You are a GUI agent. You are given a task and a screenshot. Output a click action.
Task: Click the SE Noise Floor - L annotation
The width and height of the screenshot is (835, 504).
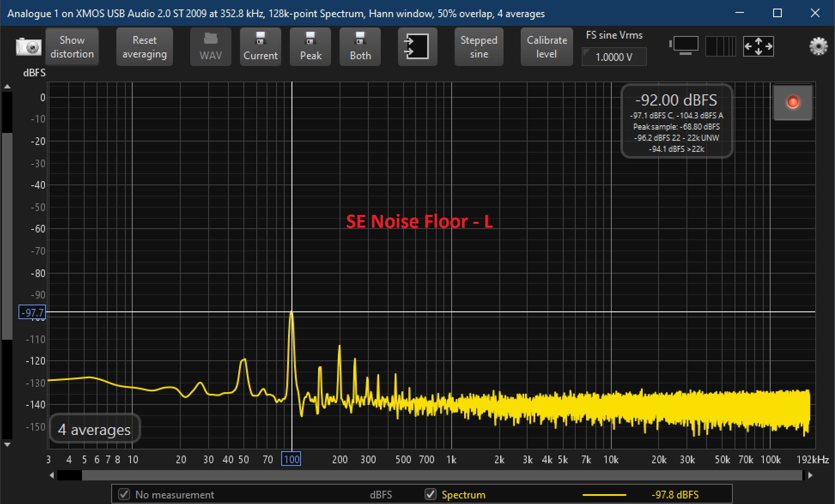[x=419, y=221]
